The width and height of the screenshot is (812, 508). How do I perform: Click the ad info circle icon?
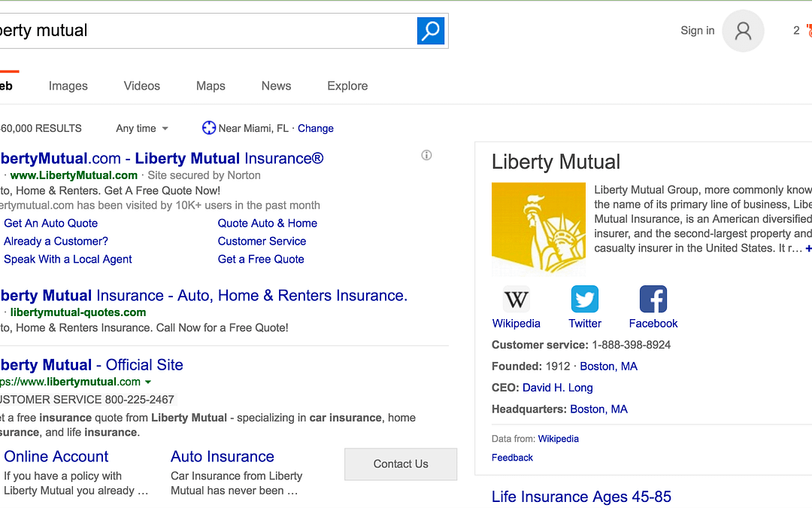tap(426, 155)
